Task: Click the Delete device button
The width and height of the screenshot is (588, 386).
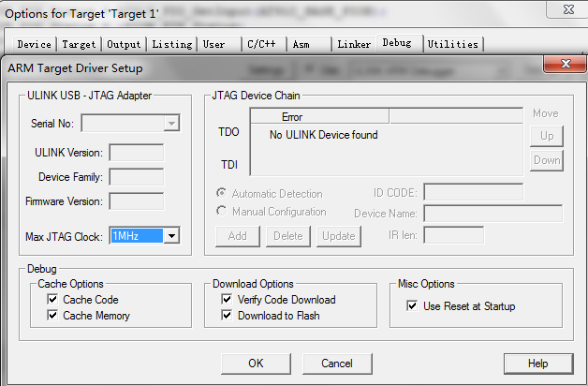Action: pyautogui.click(x=288, y=236)
